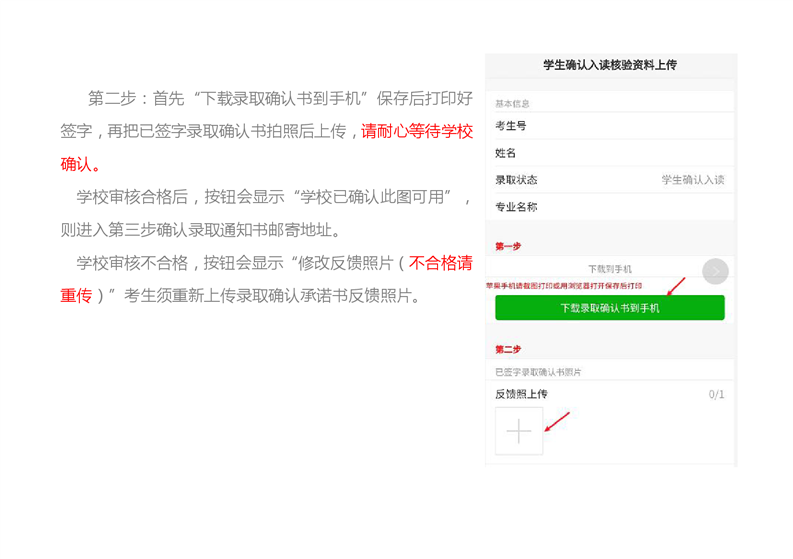Click the red arrow pointing at the plus box
This screenshot has width=793, height=559.
(557, 421)
